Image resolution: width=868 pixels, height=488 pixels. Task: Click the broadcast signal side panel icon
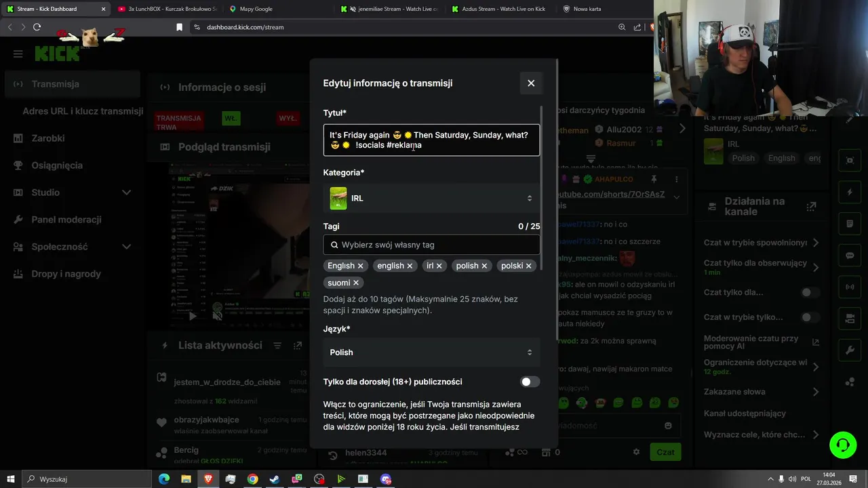pyautogui.click(x=850, y=287)
